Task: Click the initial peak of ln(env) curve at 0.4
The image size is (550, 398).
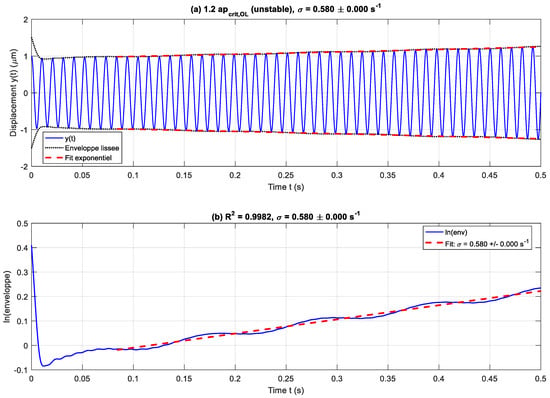Action: coord(32,247)
